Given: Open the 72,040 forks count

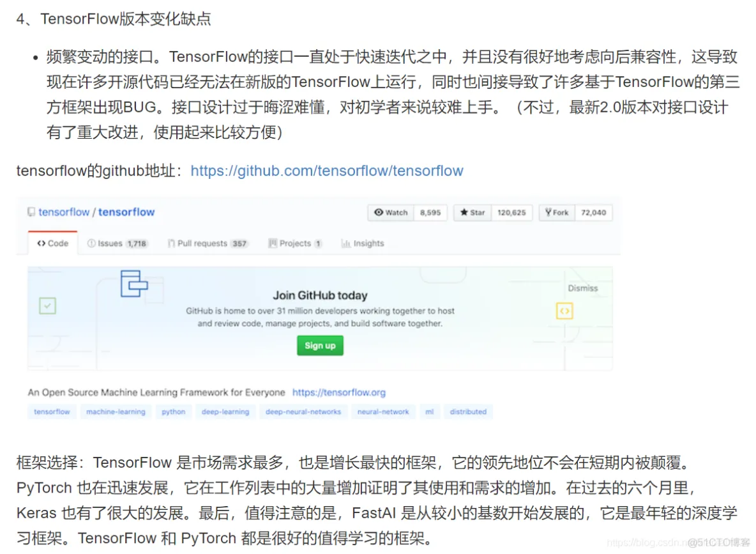Looking at the screenshot, I should 594,212.
